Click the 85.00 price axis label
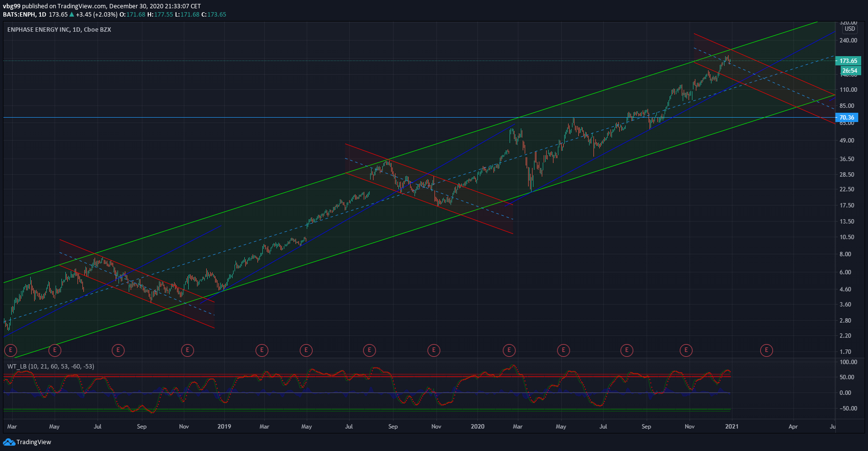The width and height of the screenshot is (868, 451). 847,106
